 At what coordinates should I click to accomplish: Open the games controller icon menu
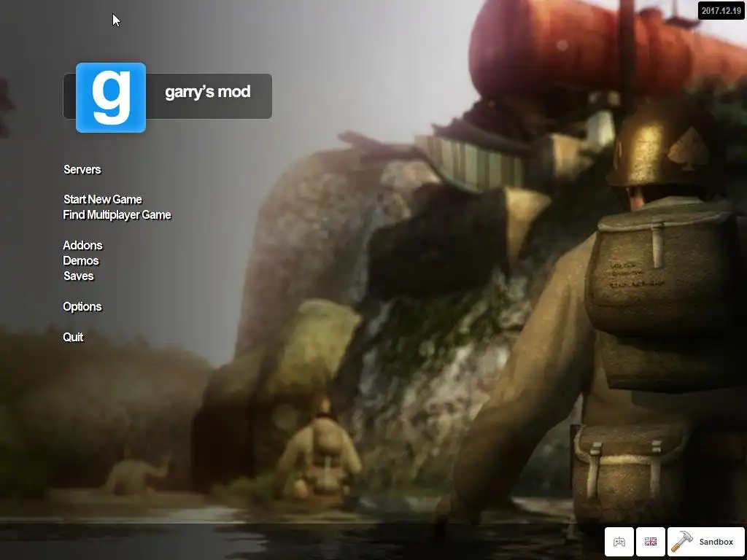pyautogui.click(x=619, y=542)
